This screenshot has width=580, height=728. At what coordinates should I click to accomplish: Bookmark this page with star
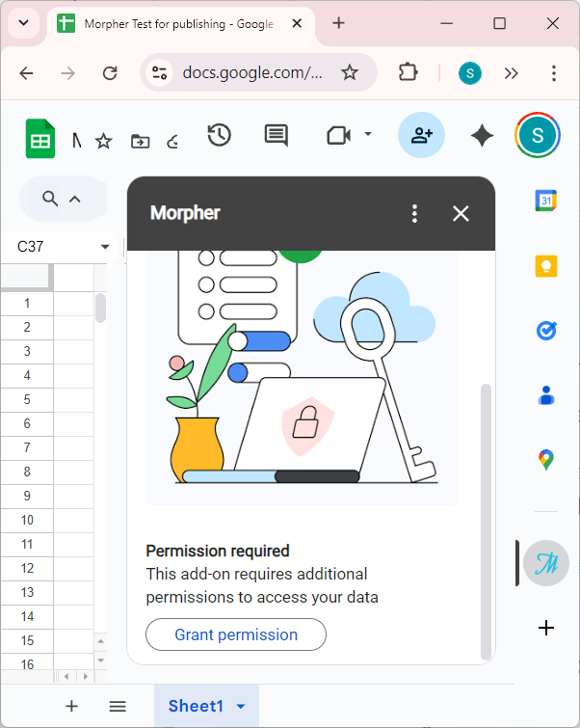(x=350, y=72)
